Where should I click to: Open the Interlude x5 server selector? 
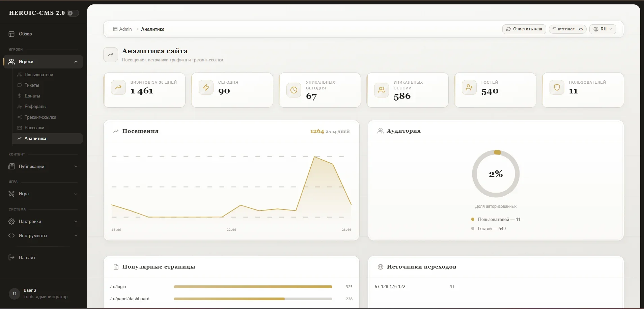(x=568, y=29)
